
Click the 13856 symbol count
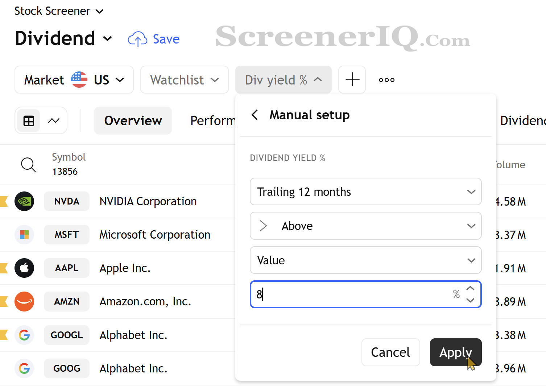tap(65, 172)
